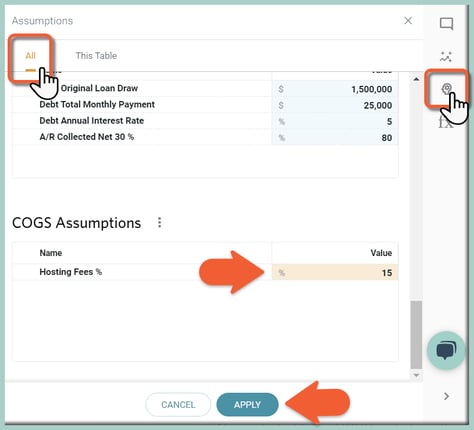Viewport: 474px width, 430px height.
Task: Open COGS Assumptions three-dot menu
Action: point(160,222)
